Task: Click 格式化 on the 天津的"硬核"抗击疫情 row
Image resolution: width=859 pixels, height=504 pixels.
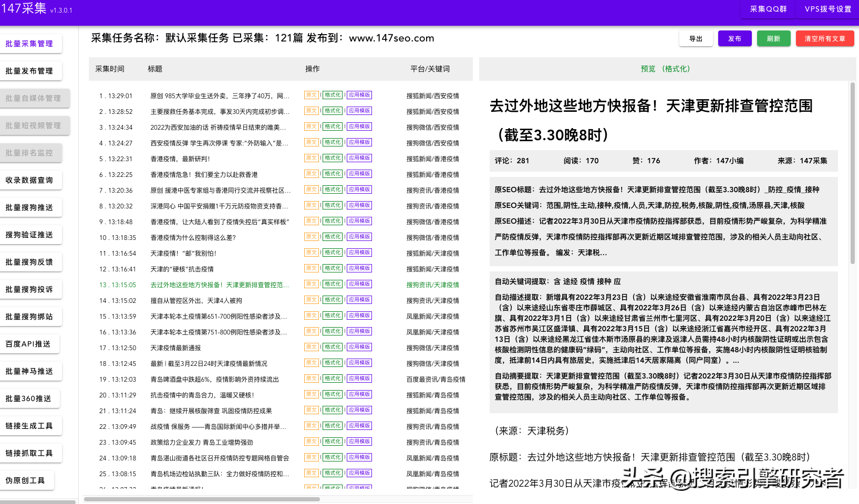Action: pos(333,268)
